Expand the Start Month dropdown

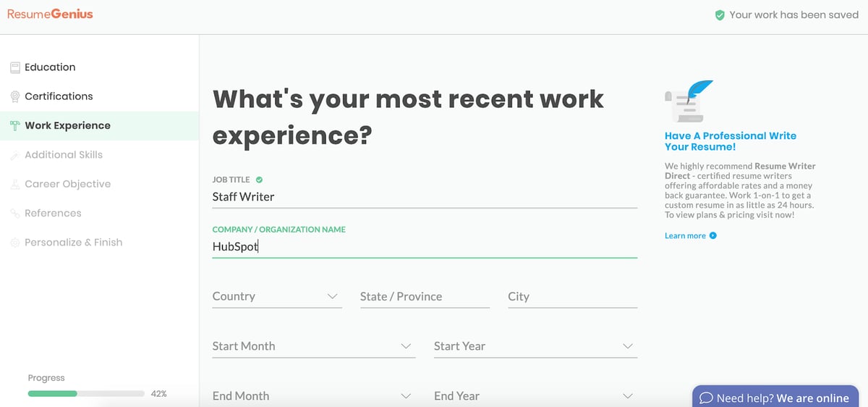tap(313, 346)
